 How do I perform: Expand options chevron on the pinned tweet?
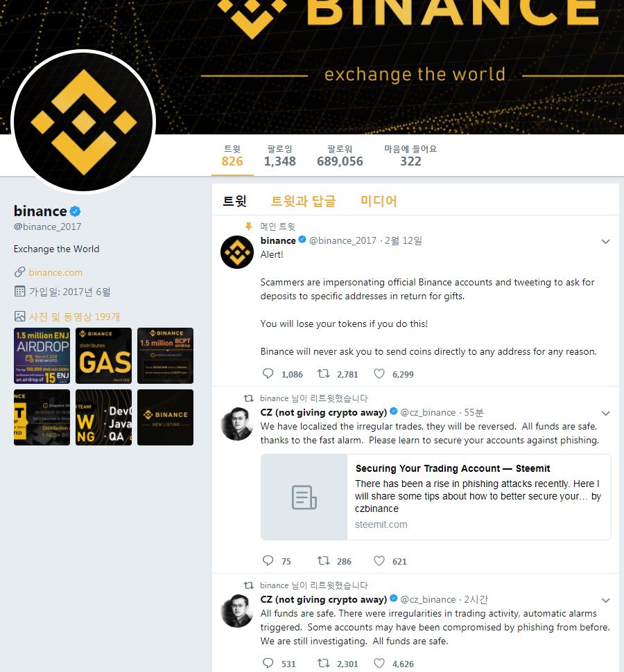pos(605,241)
